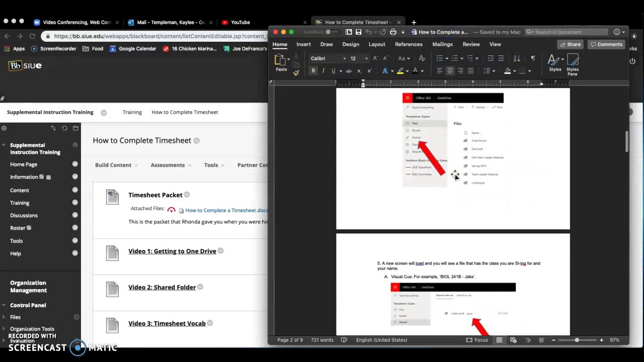Expand the Build Content menu
Viewport: 644px width, 362px height.
click(116, 165)
